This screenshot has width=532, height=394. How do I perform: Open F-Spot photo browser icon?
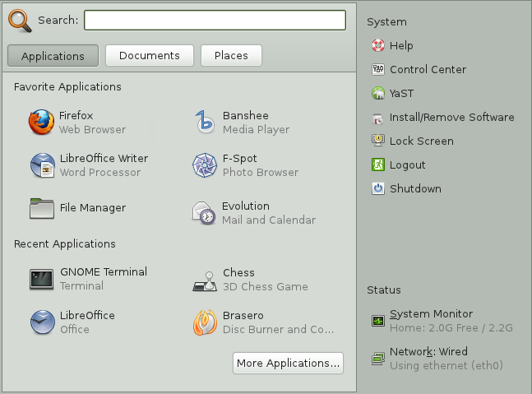pos(205,165)
